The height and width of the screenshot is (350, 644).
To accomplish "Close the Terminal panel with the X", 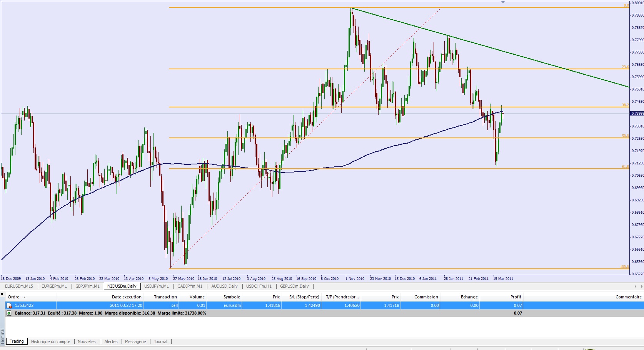I will (3, 294).
